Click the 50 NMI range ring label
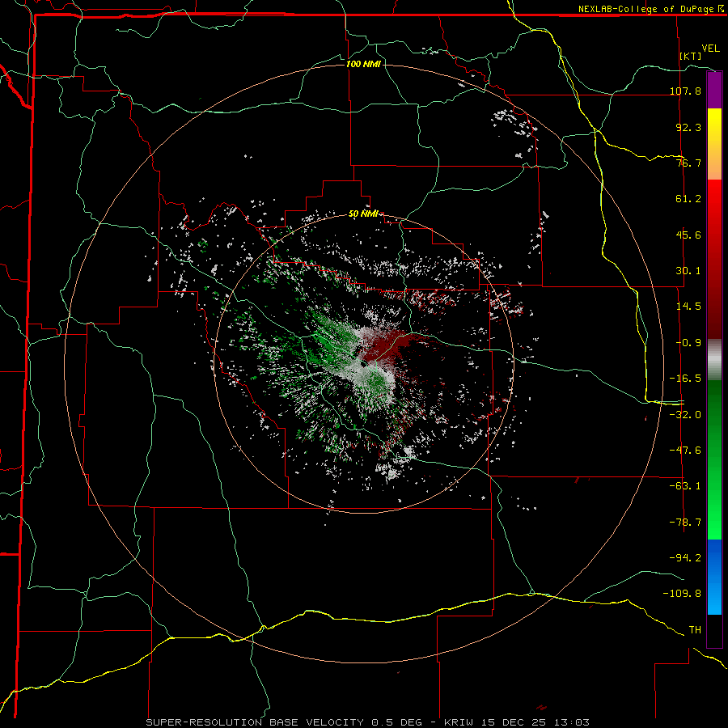 pyautogui.click(x=363, y=214)
